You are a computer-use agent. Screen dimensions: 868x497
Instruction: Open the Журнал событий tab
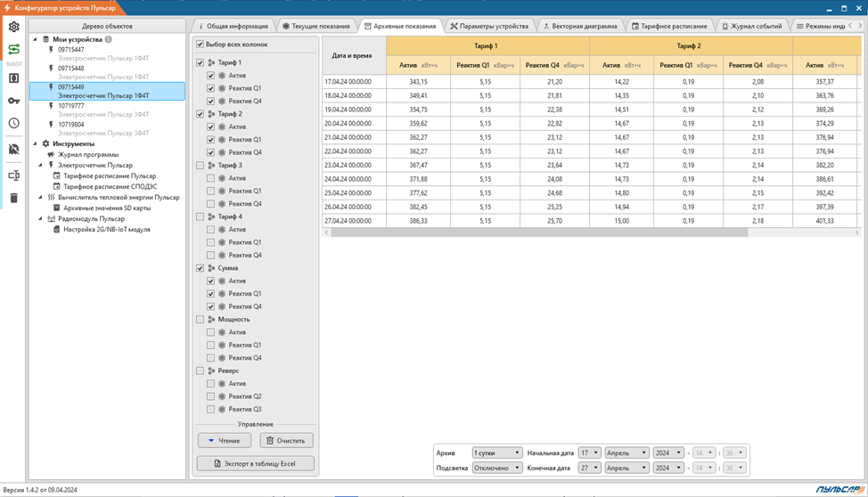pyautogui.click(x=752, y=26)
